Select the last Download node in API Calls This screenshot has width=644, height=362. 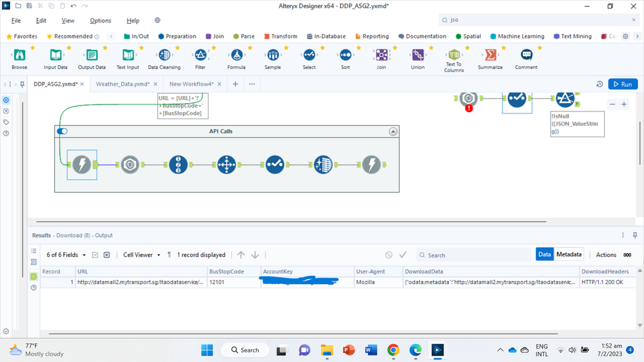tap(372, 165)
